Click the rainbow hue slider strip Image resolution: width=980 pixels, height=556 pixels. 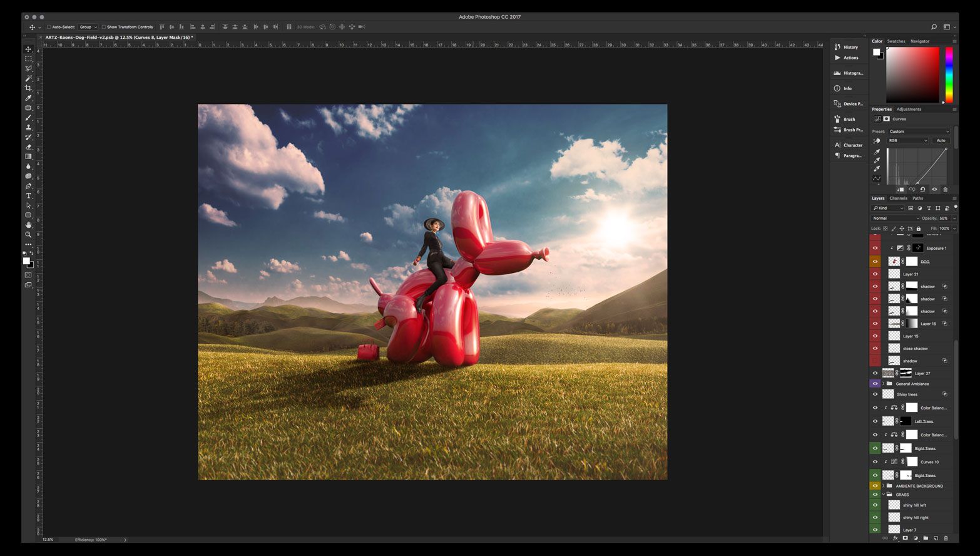pyautogui.click(x=949, y=74)
